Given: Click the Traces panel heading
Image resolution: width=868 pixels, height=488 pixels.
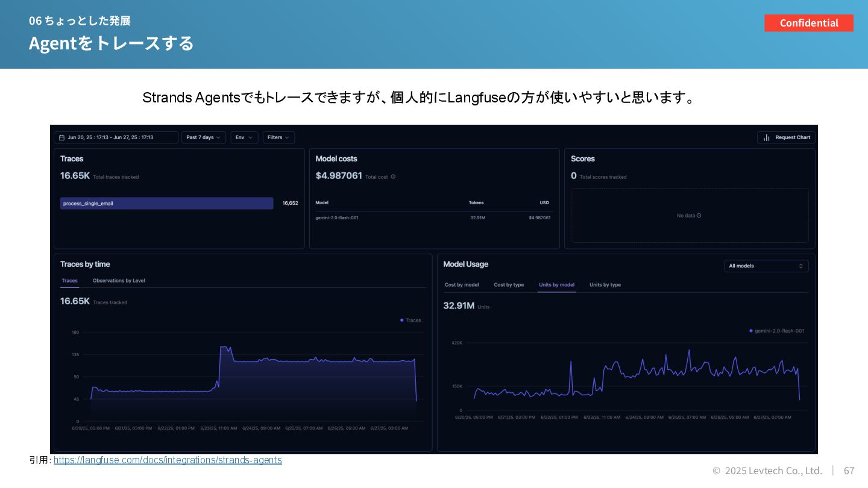Looking at the screenshot, I should [72, 159].
